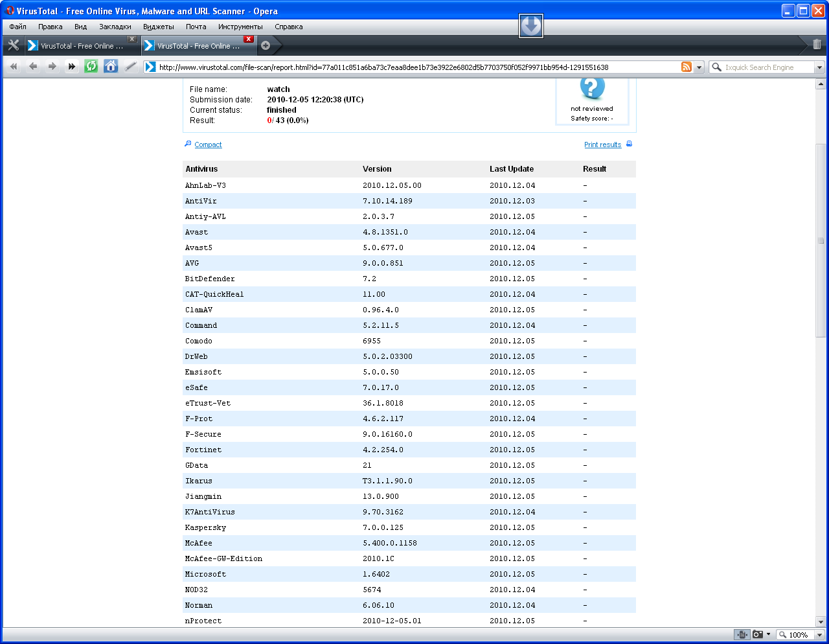Click the camera icon in status bar

[x=757, y=634]
